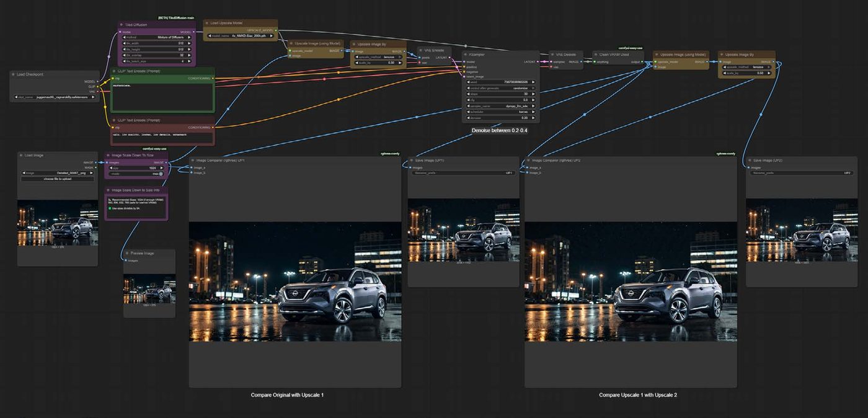The width and height of the screenshot is (868, 418).
Task: Click the 'Compare Original with Upscale 1' label
Action: tap(287, 395)
